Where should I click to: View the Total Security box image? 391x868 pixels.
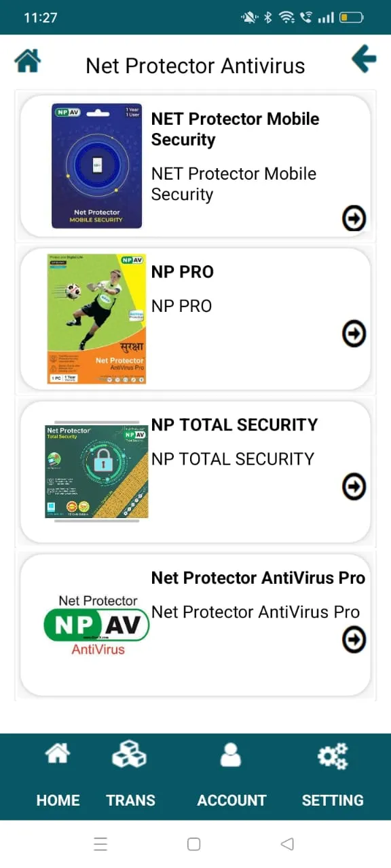(x=96, y=472)
